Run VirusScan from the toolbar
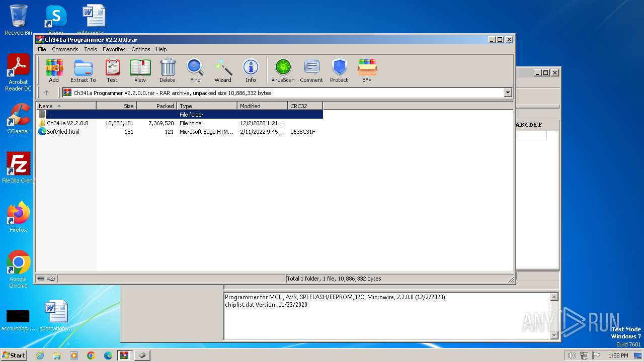This screenshot has width=644, height=362. (283, 70)
